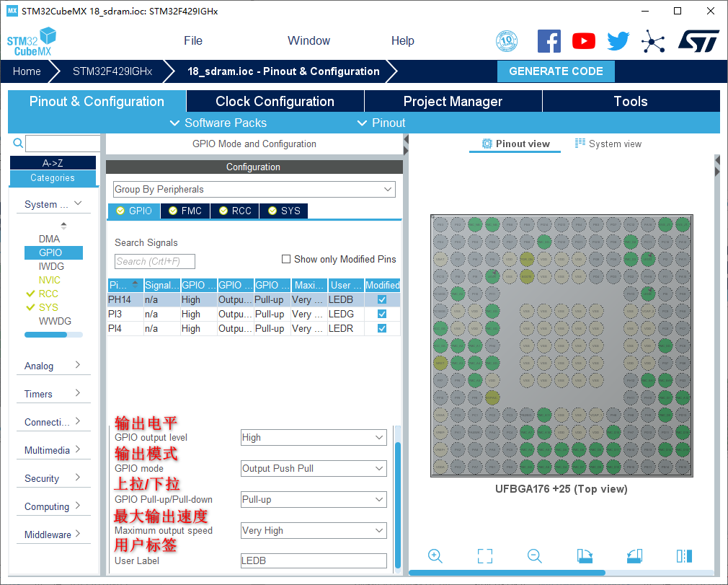The width and height of the screenshot is (728, 585).
Task: Switch to System view
Action: click(x=608, y=144)
